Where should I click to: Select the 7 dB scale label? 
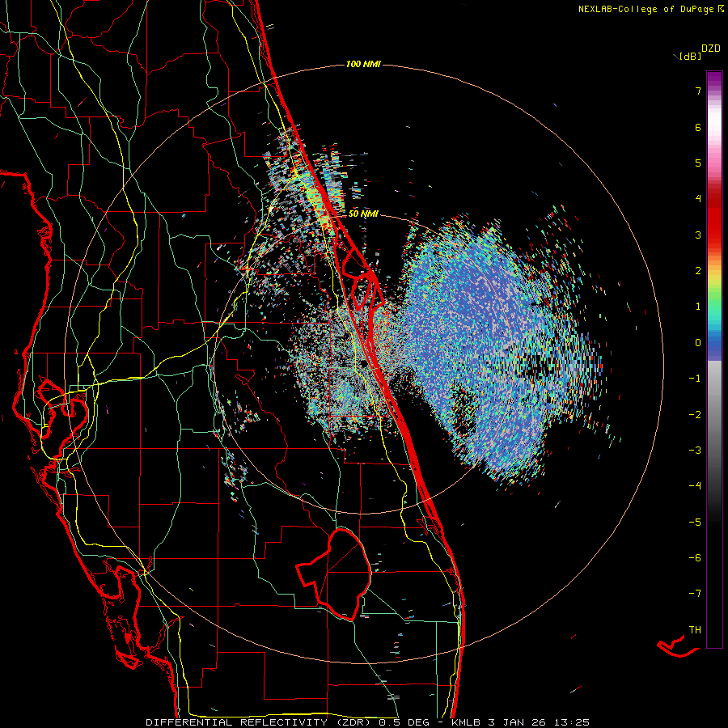(x=698, y=91)
